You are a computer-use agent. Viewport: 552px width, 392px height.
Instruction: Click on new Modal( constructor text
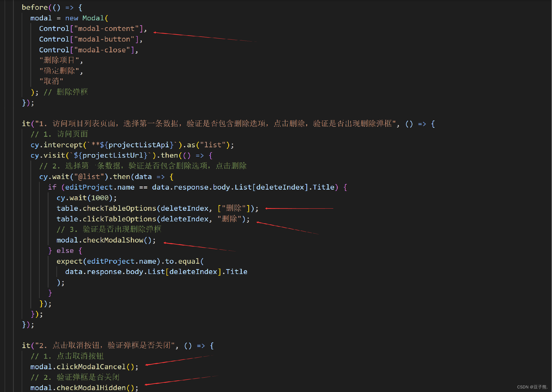tap(86, 18)
